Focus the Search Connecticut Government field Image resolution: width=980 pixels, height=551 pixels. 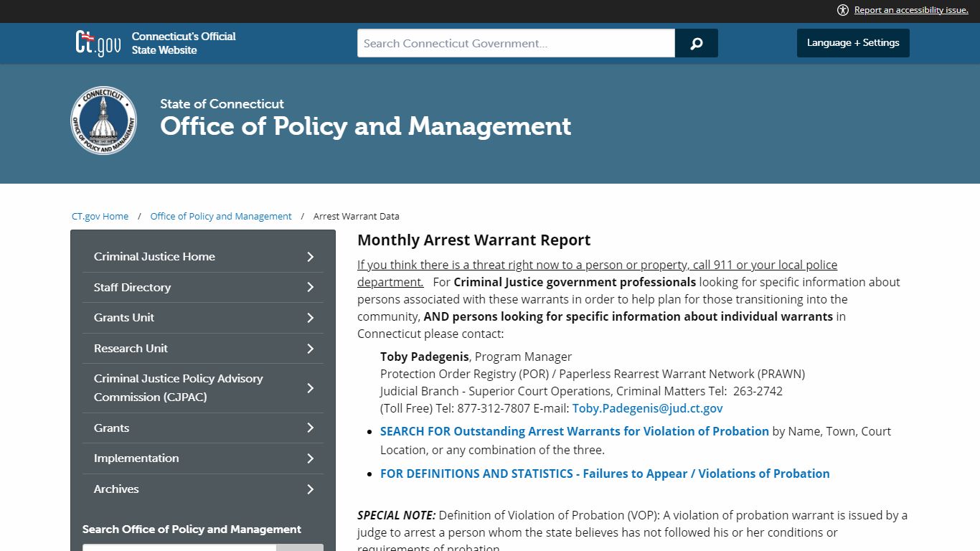click(517, 43)
